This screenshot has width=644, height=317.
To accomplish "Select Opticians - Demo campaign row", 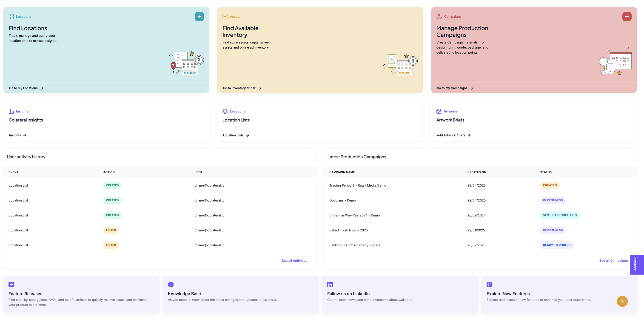I will 342,200.
